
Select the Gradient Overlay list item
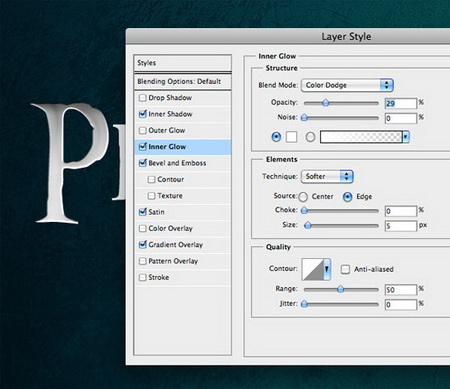(183, 245)
